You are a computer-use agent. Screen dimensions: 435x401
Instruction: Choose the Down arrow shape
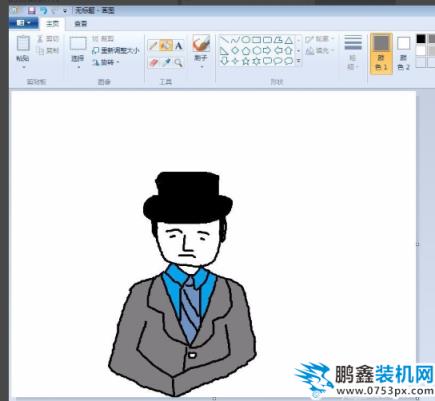(224, 61)
